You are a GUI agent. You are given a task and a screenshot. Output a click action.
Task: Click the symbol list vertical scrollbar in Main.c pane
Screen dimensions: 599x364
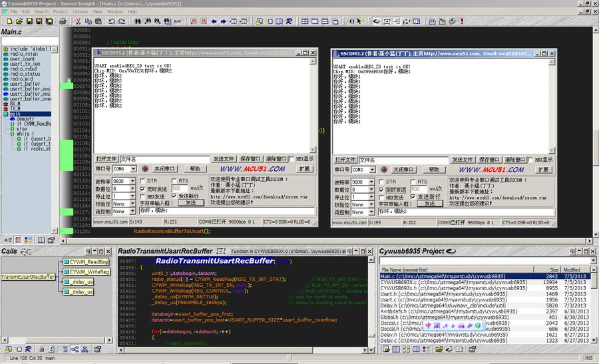pos(55,140)
